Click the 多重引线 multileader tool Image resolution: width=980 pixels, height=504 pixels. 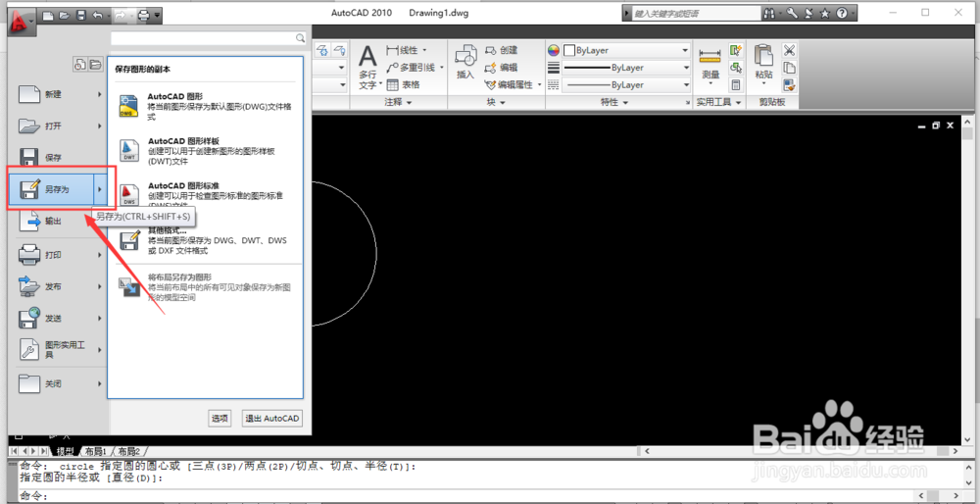click(411, 67)
